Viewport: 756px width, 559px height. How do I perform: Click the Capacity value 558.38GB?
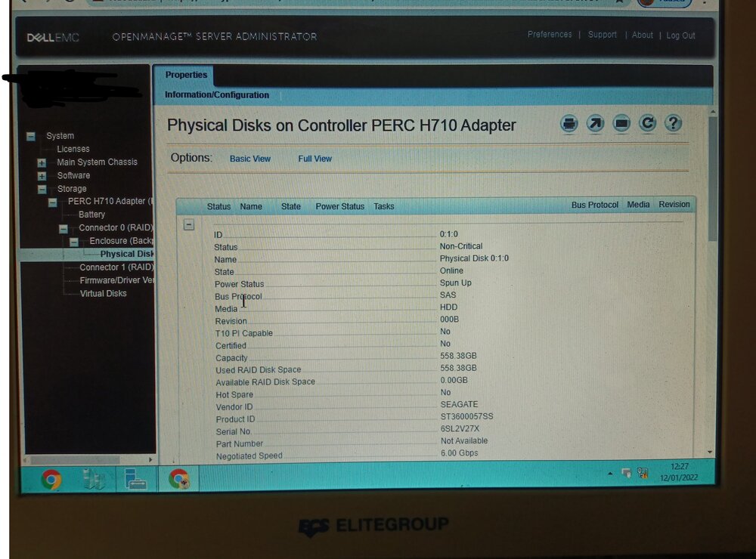coord(458,356)
